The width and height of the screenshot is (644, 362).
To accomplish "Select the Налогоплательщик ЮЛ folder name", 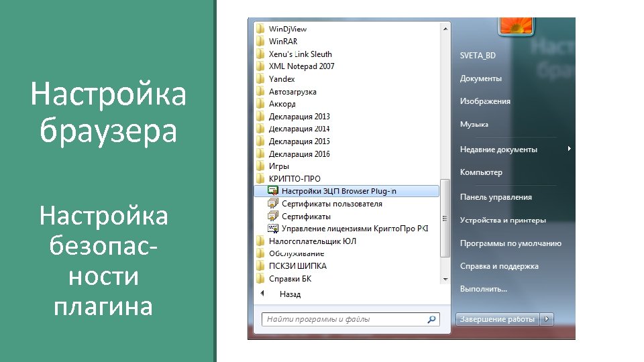I will tap(313, 241).
